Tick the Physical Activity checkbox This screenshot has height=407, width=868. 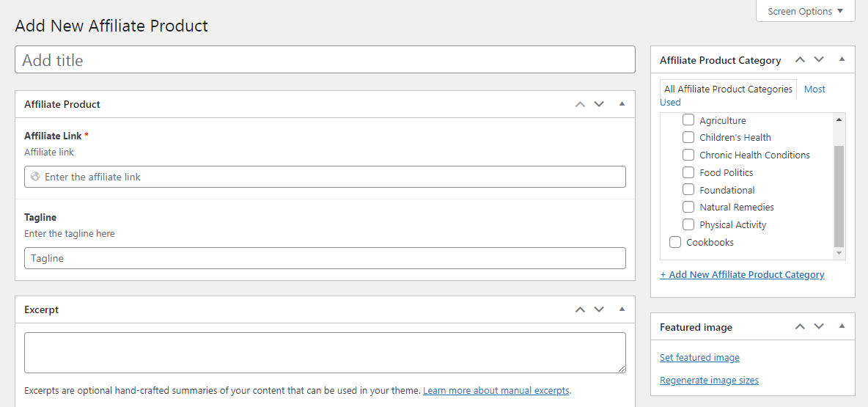[688, 225]
